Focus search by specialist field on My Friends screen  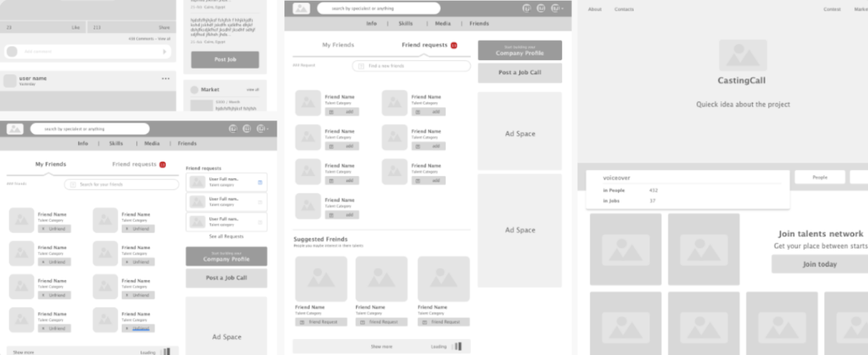(90, 129)
